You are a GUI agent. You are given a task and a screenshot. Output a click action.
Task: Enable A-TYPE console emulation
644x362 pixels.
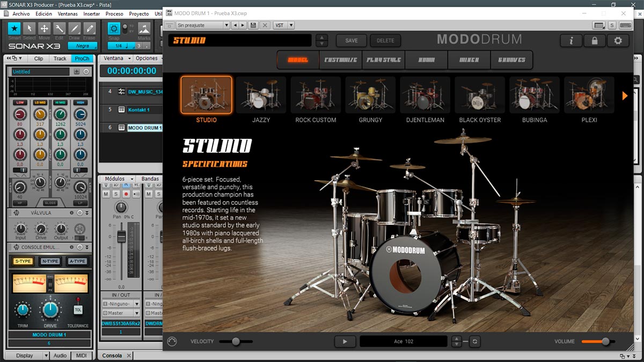click(77, 261)
